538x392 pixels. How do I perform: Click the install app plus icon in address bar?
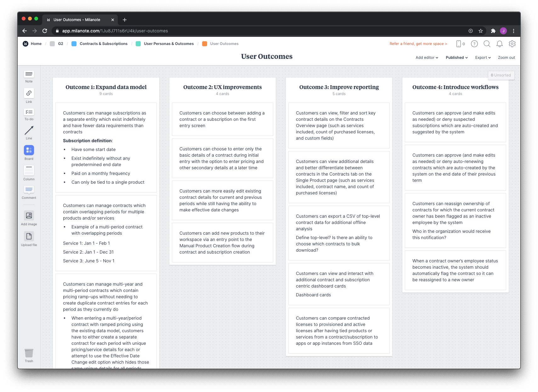click(471, 31)
